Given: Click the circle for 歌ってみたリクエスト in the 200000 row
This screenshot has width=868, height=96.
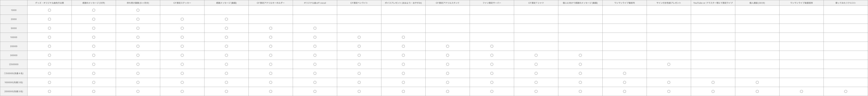Looking at the screenshot, I should click(x=845, y=91).
